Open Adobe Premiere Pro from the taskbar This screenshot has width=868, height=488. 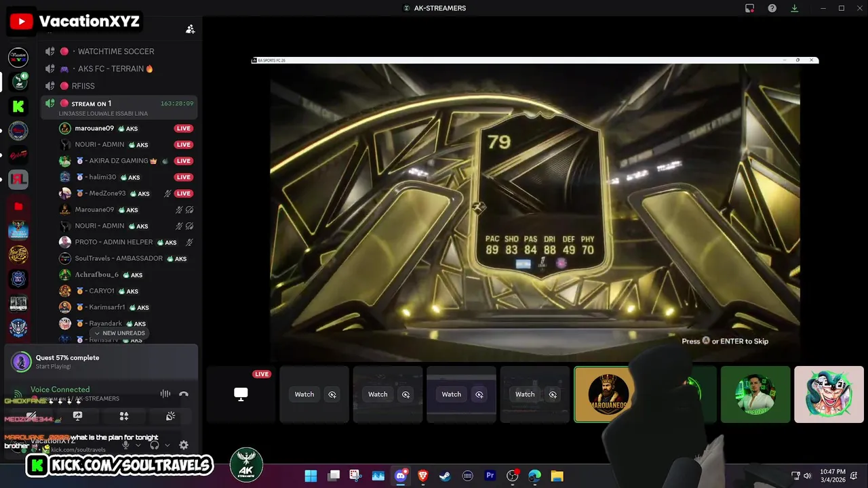click(490, 476)
